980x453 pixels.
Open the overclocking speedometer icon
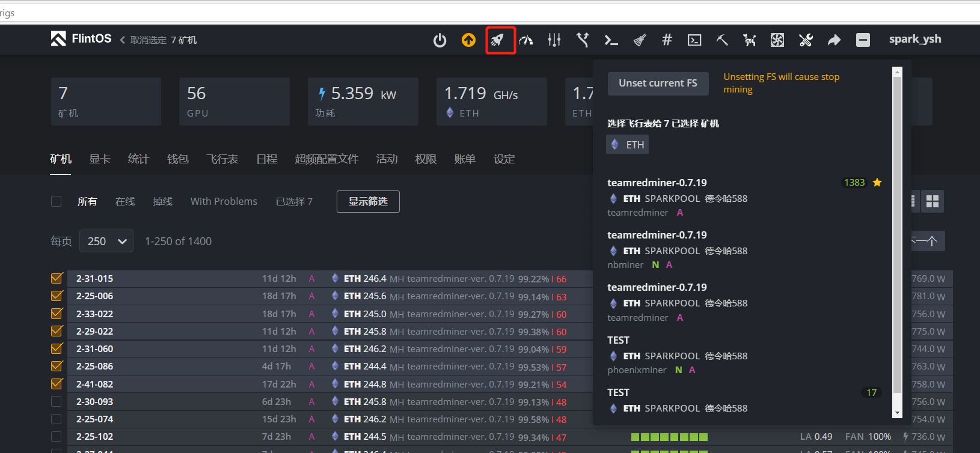point(526,40)
